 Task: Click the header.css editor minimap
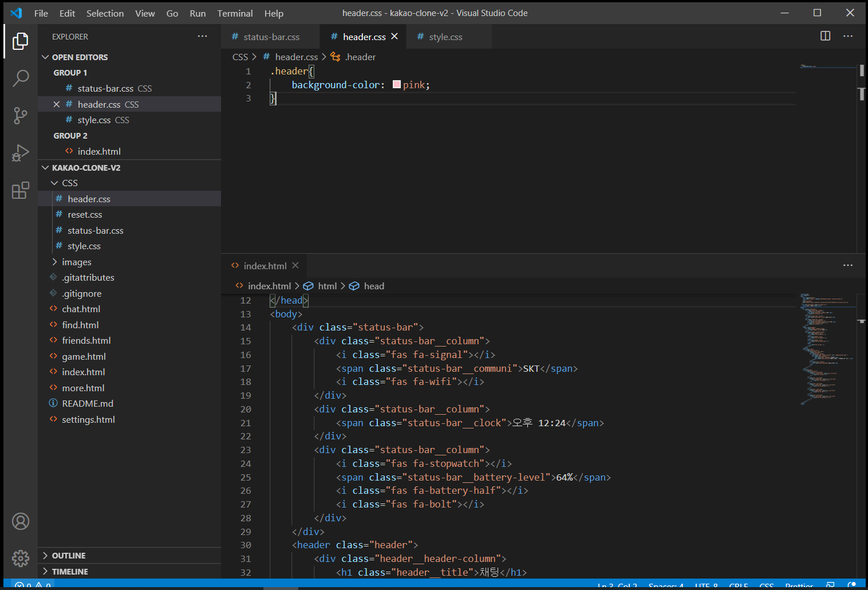point(828,158)
